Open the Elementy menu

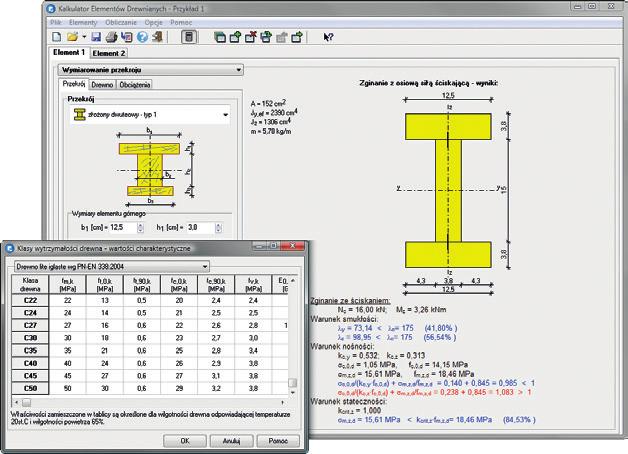83,22
